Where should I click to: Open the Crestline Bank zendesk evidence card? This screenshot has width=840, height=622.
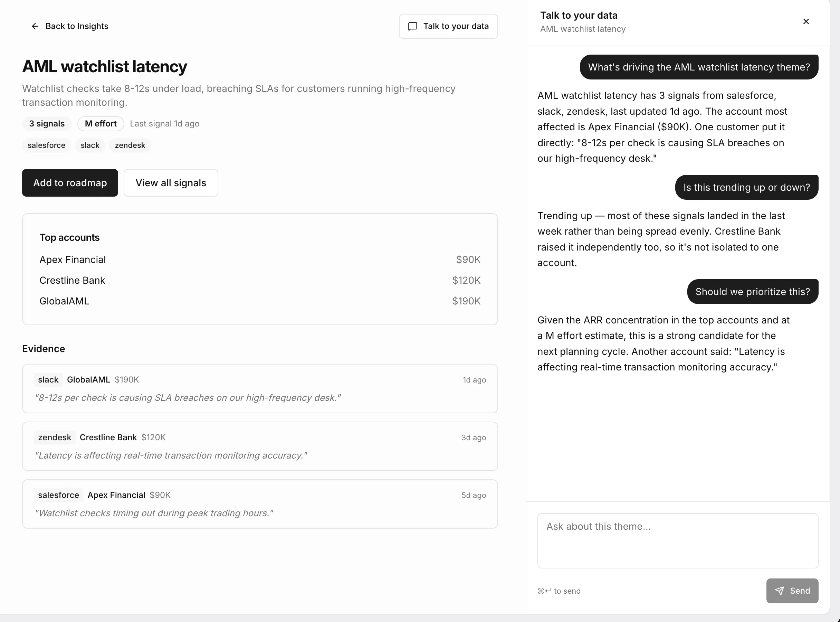(260, 446)
